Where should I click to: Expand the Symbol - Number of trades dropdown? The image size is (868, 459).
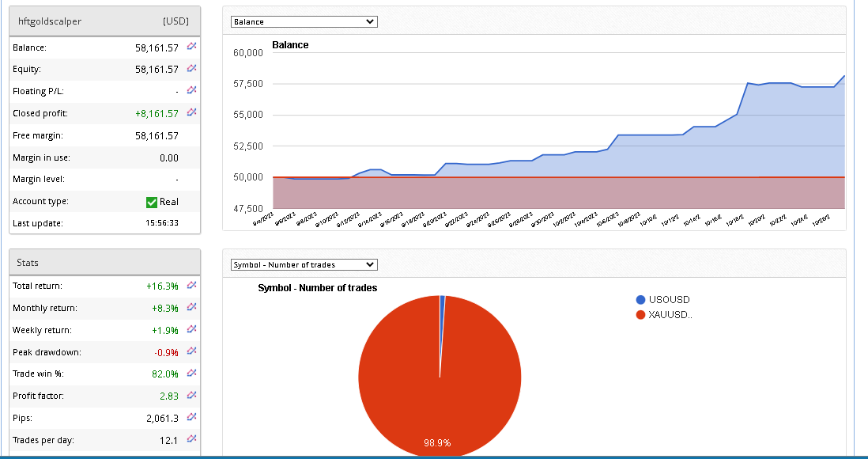[304, 264]
